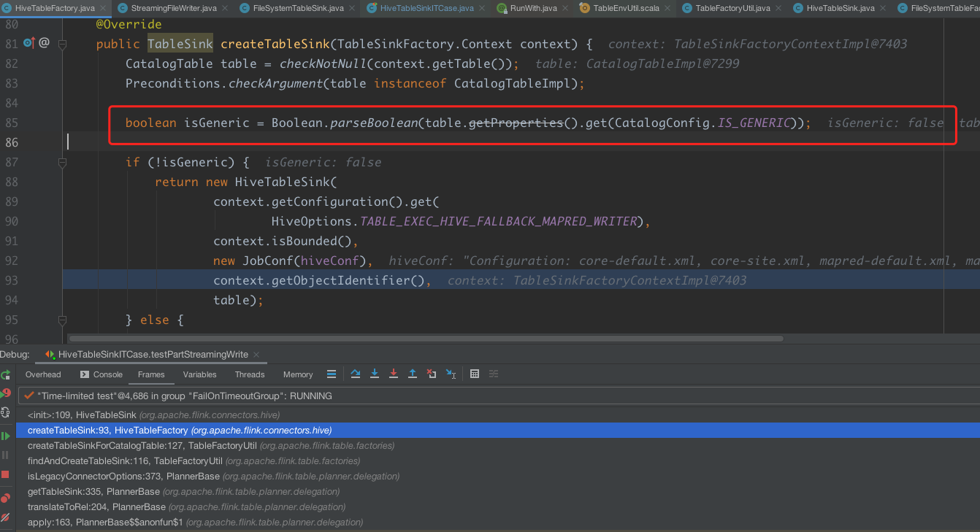Resume program execution
The image size is (980, 532).
coord(5,436)
